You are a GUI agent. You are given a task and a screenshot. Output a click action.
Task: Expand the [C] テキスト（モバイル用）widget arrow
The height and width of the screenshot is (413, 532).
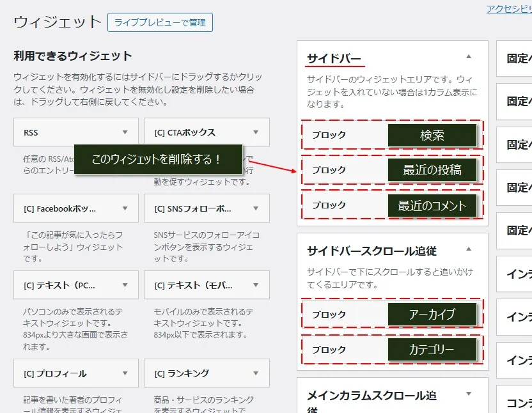point(256,284)
